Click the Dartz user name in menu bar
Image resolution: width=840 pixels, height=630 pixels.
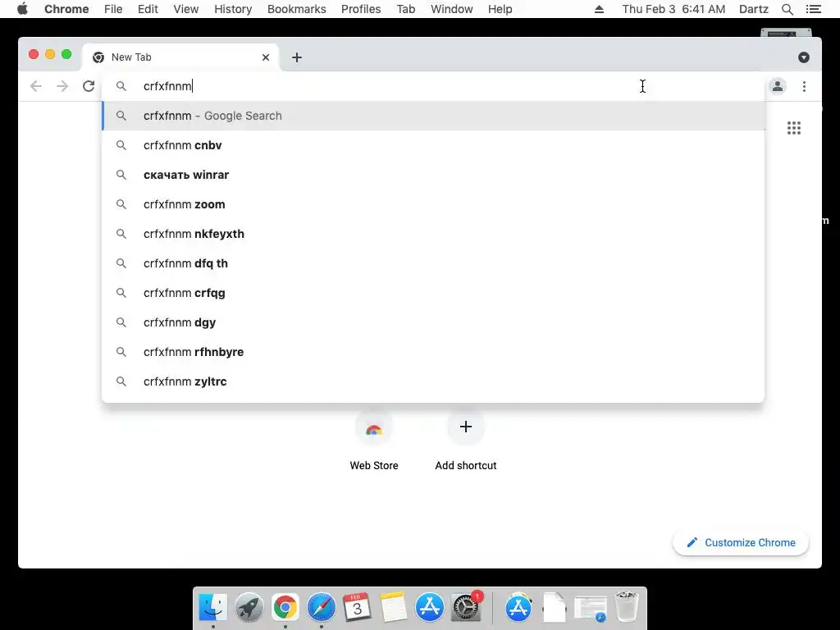click(x=753, y=9)
